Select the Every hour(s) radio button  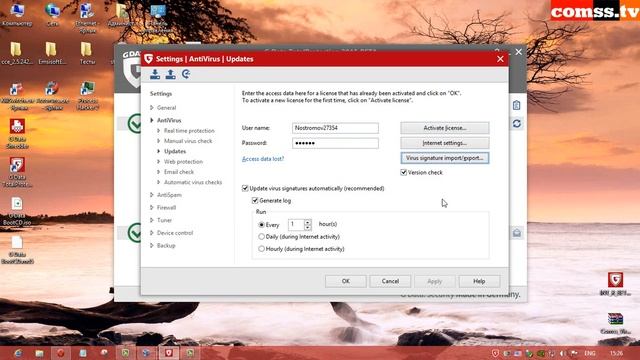pos(262,225)
